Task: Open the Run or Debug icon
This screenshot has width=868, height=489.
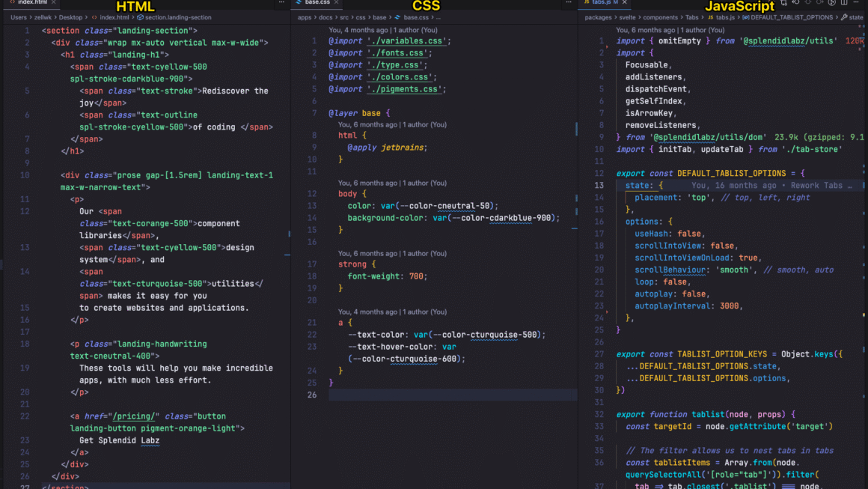Action: pyautogui.click(x=831, y=4)
